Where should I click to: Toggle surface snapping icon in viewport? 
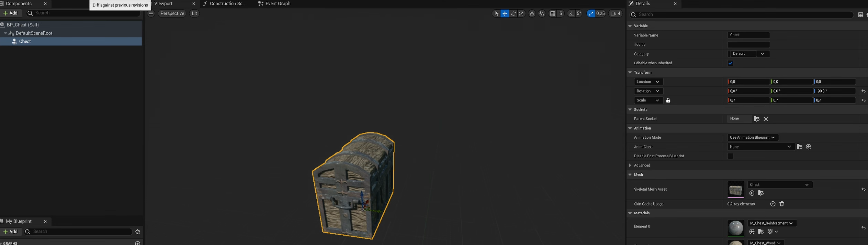542,13
